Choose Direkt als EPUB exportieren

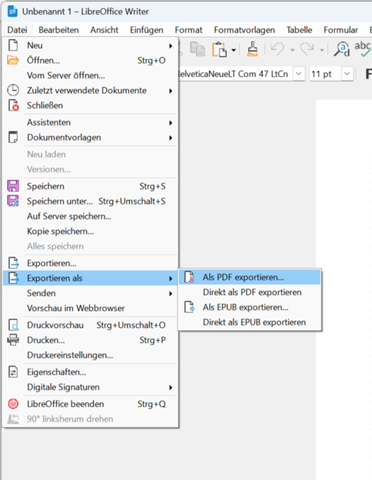tap(250, 322)
